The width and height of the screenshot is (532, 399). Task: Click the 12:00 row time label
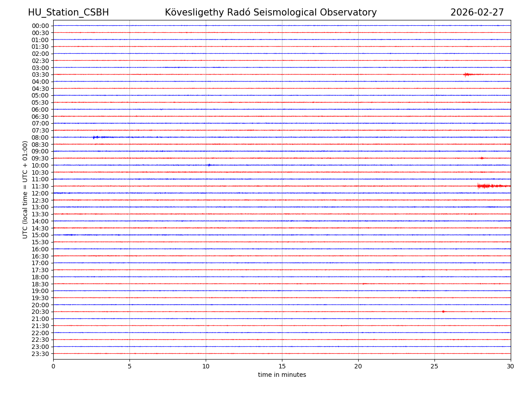40,193
